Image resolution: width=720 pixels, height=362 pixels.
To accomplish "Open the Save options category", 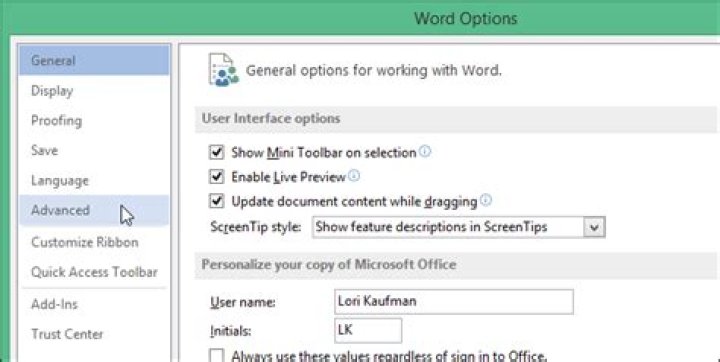I will (x=94, y=150).
